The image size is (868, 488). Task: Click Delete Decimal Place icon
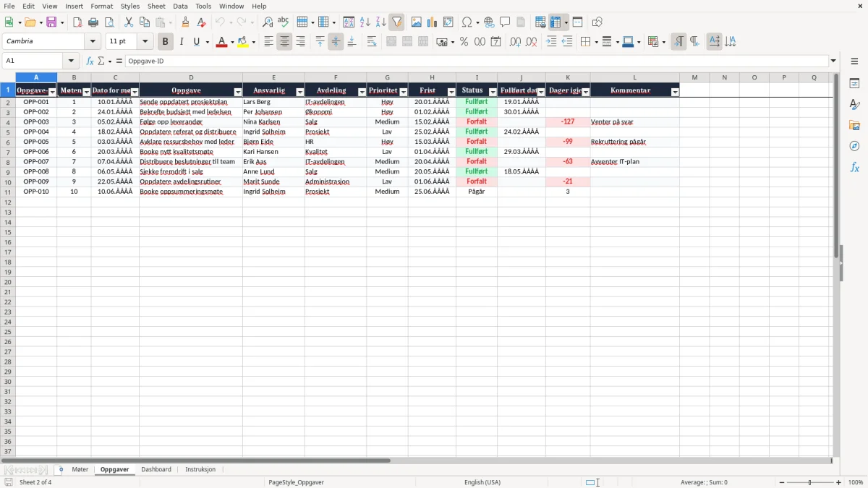531,42
